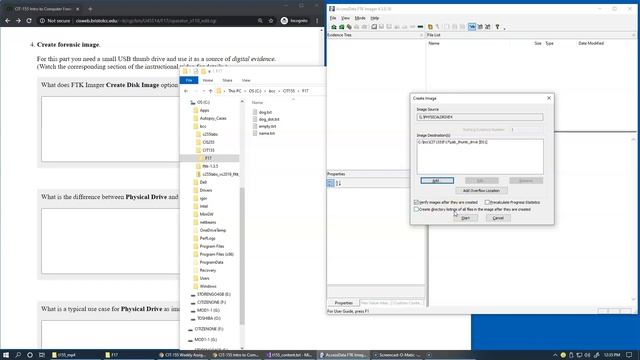Click Add Overflow Location button
Screen dimensions: 640x360
(481, 191)
